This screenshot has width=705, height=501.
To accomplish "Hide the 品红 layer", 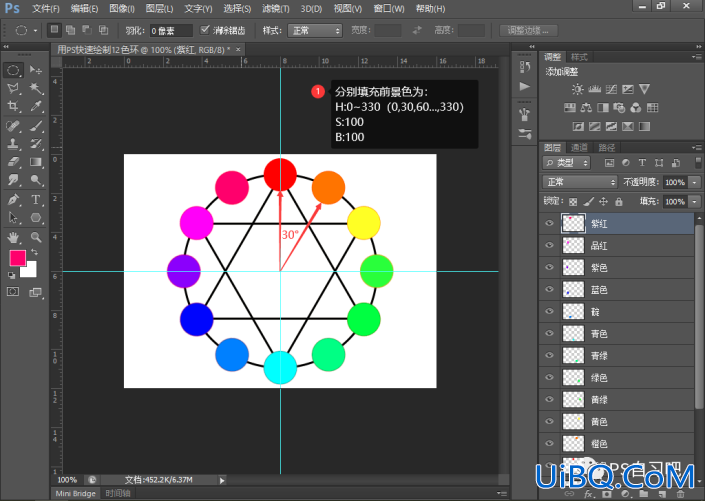I will (x=549, y=245).
